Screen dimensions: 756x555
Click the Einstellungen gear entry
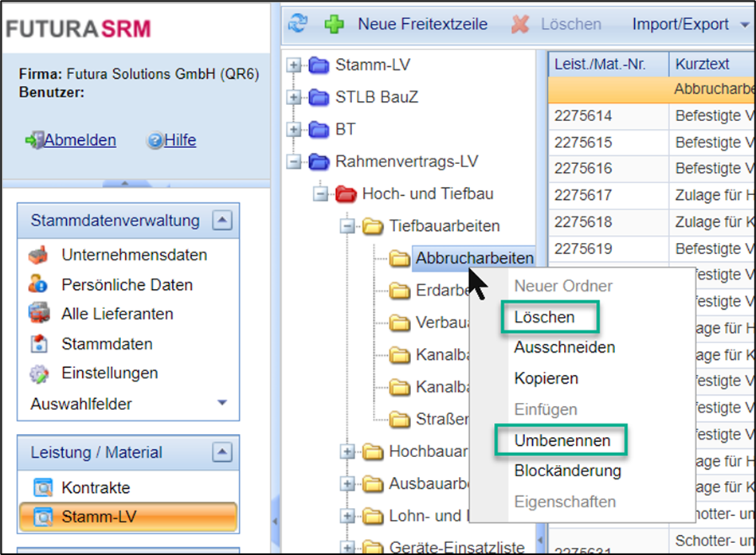(x=109, y=373)
